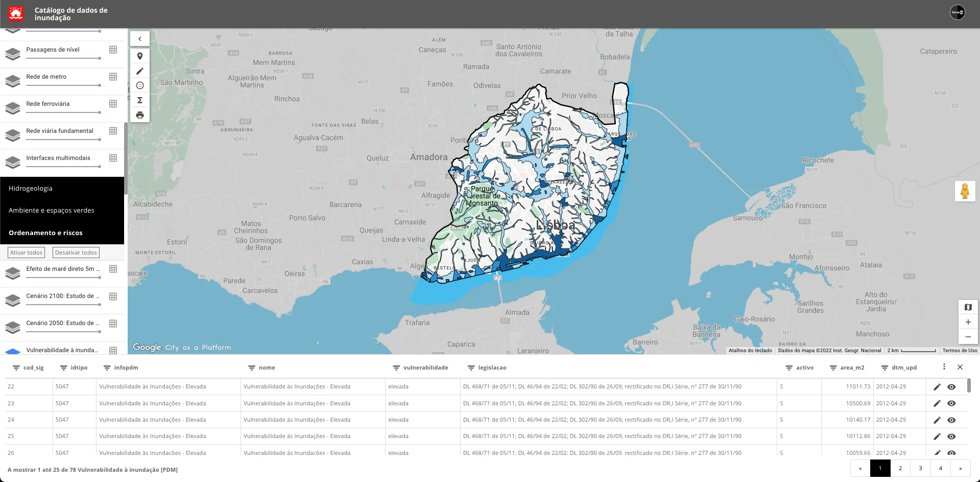Activate Street View with the Pegman icon
Viewport: 980px width, 482px height.
coord(965,191)
